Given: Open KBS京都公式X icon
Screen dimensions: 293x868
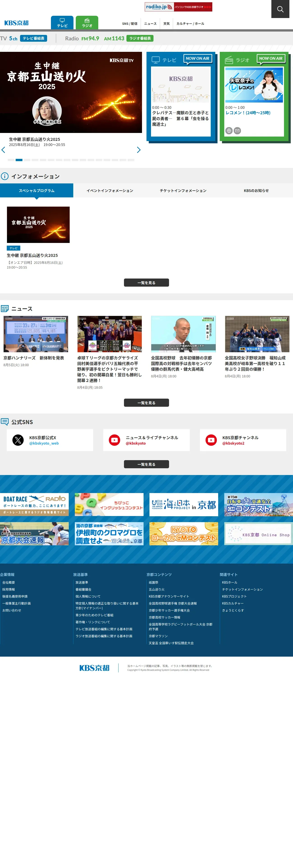Looking at the screenshot, I should tap(18, 440).
